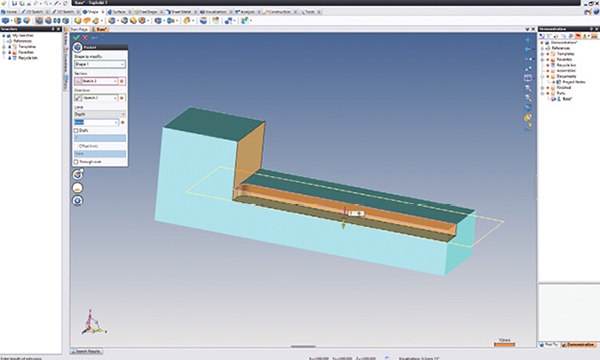600x360 pixels.
Task: Click the dimension label on the 3D model
Action: click(356, 213)
